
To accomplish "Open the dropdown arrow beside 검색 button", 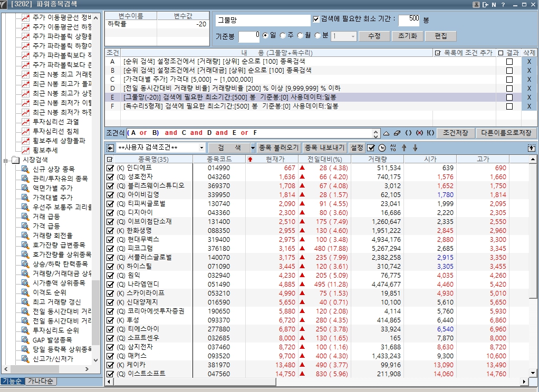I will [x=253, y=148].
